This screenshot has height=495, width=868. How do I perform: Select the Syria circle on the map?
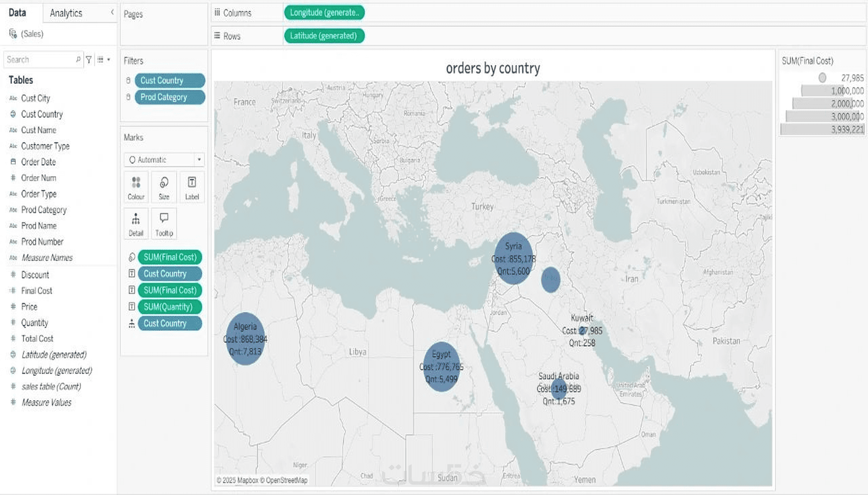pyautogui.click(x=514, y=259)
